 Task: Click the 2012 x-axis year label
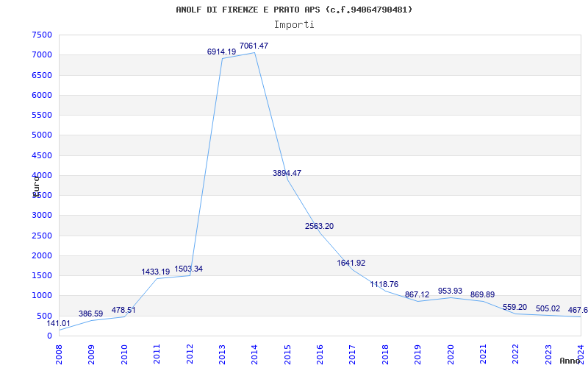pyautogui.click(x=190, y=355)
